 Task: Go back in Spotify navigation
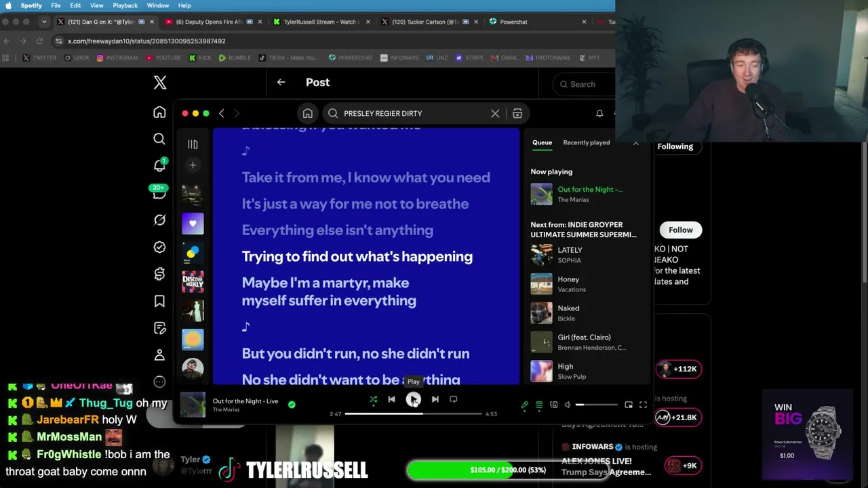(x=221, y=113)
